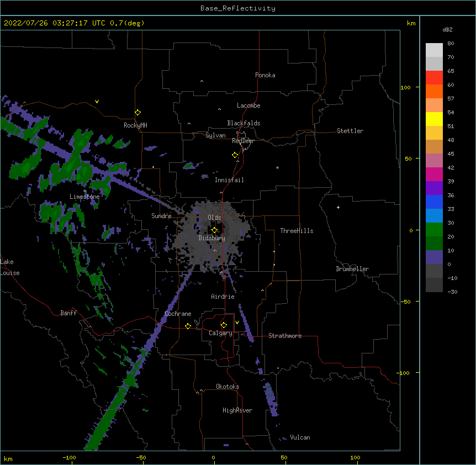The height and width of the screenshot is (465, 476).
Task: Click the Sylvan label
Action: pos(215,135)
